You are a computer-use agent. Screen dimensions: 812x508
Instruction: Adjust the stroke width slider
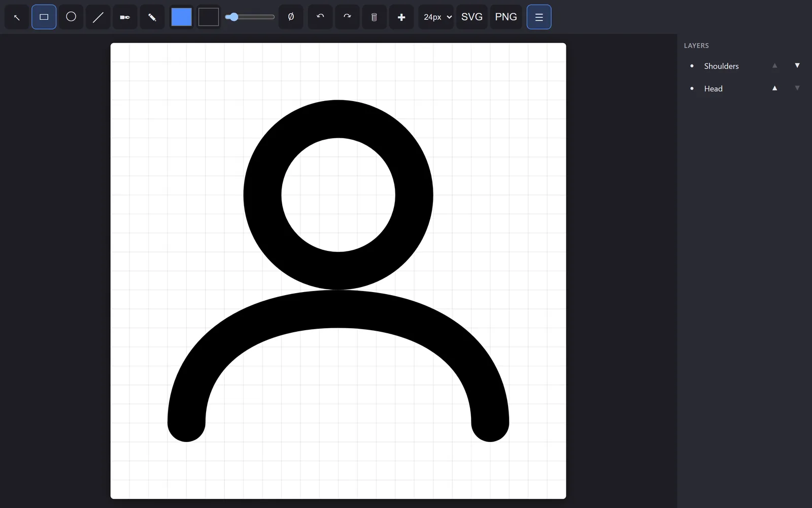(x=250, y=17)
